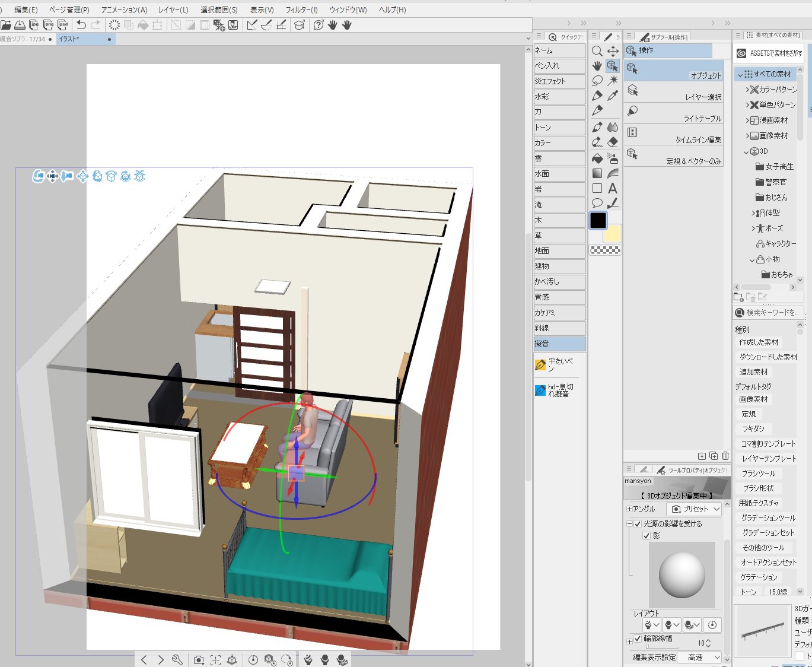Collapse the 3D material folder
This screenshot has width=812, height=667.
(x=746, y=152)
